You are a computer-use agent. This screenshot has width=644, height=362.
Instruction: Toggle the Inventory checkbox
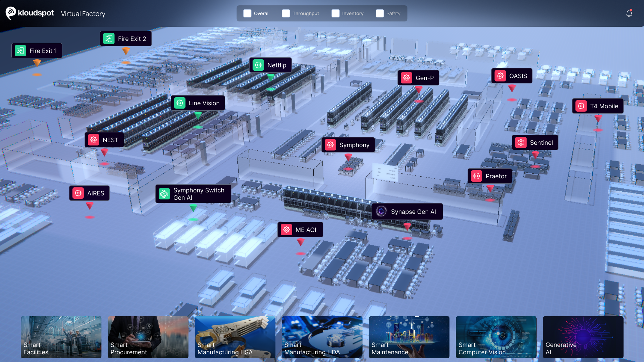335,13
